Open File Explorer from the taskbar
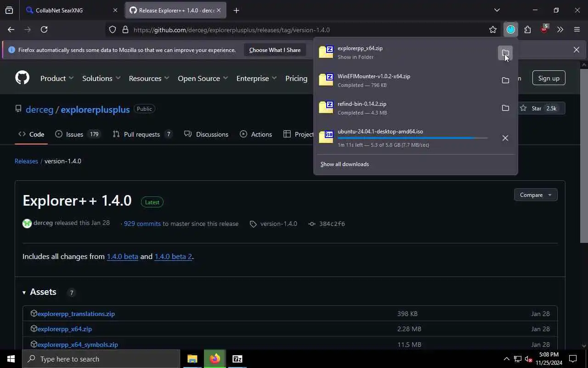Viewport: 588px width, 368px height. (x=192, y=359)
